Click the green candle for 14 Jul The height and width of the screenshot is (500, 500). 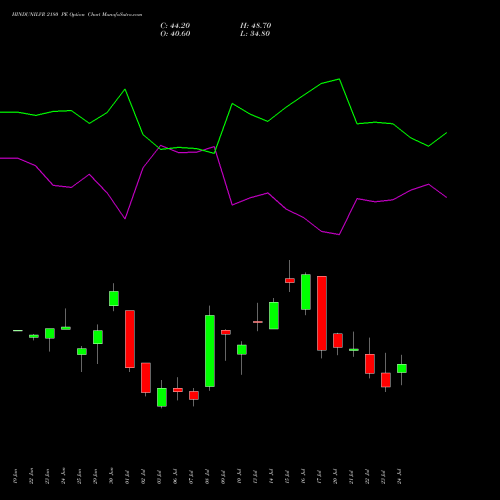tap(274, 316)
